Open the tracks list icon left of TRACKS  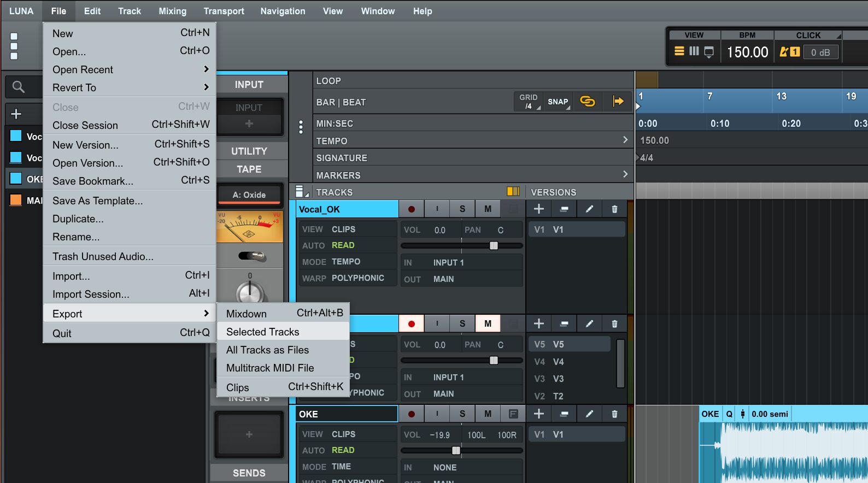[x=301, y=192]
